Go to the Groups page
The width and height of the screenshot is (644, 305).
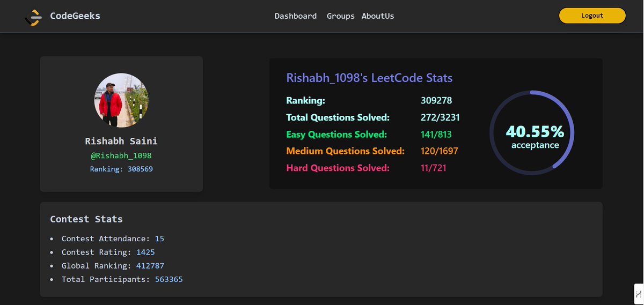coord(341,16)
